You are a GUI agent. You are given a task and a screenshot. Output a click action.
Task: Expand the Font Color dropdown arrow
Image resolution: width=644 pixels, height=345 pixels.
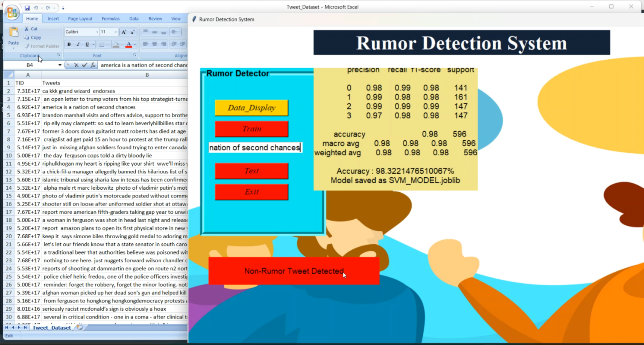point(135,45)
